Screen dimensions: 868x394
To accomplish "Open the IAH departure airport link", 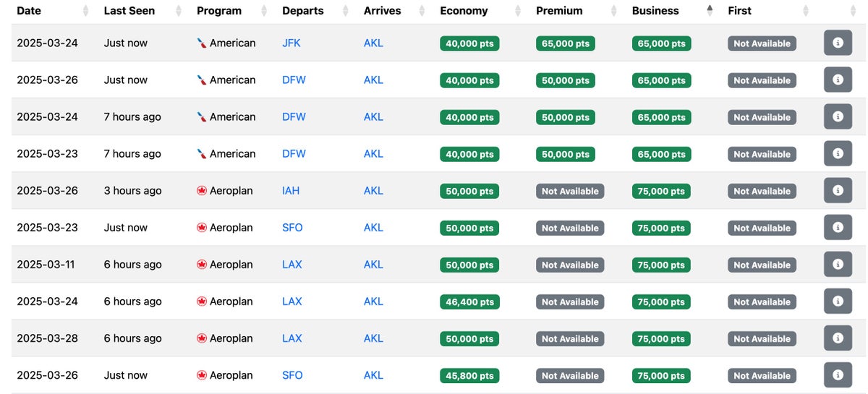I will click(291, 191).
